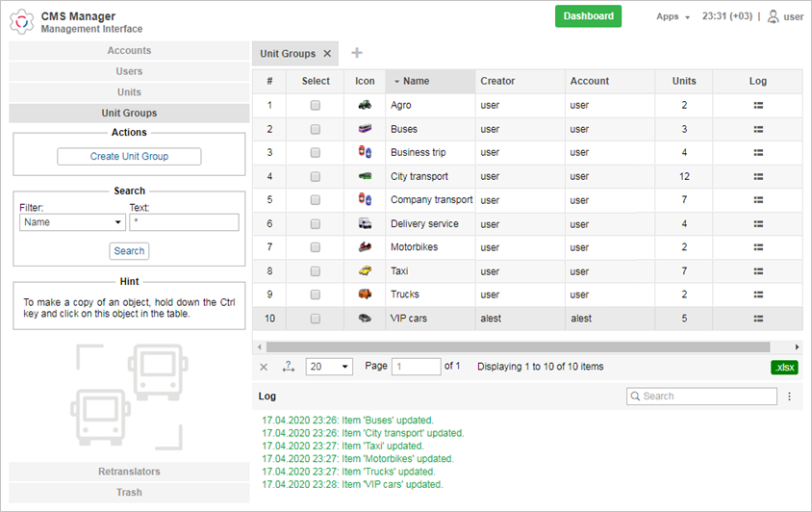The height and width of the screenshot is (512, 812).
Task: Open the three-dot log options menu
Action: (x=789, y=397)
